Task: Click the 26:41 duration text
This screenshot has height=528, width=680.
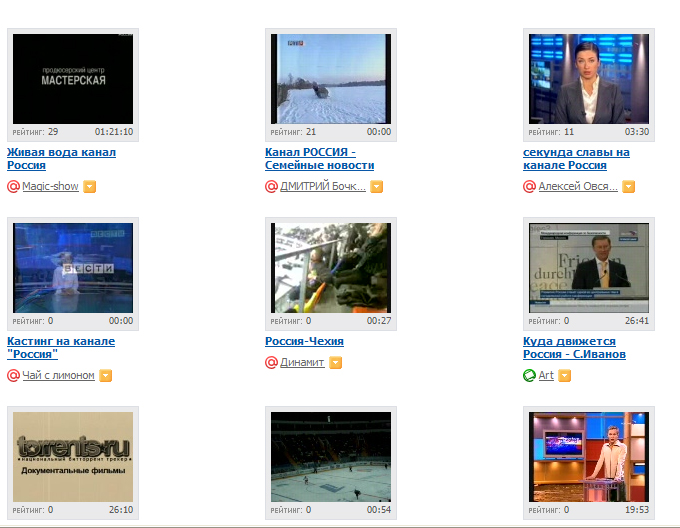Action: [637, 321]
